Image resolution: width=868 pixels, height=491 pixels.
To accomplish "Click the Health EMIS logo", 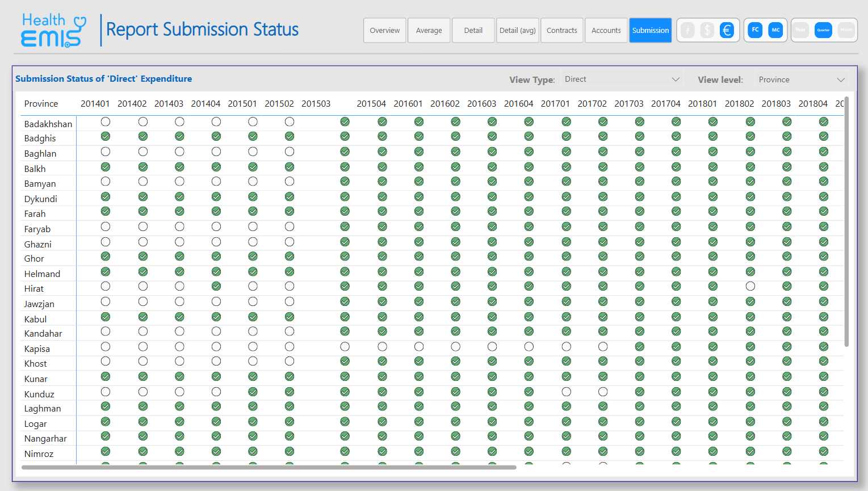I will point(54,30).
